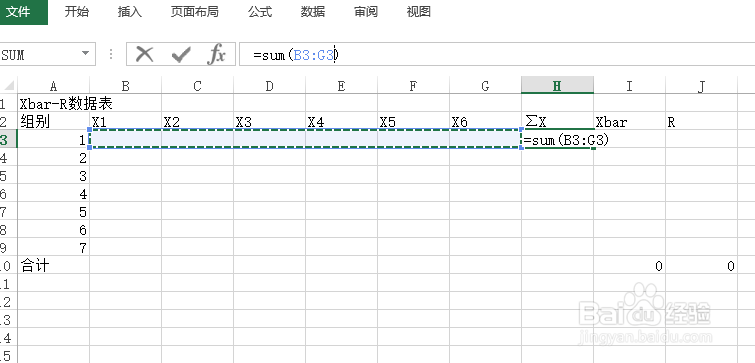Cancel the formula entry with the X icon

tap(144, 54)
